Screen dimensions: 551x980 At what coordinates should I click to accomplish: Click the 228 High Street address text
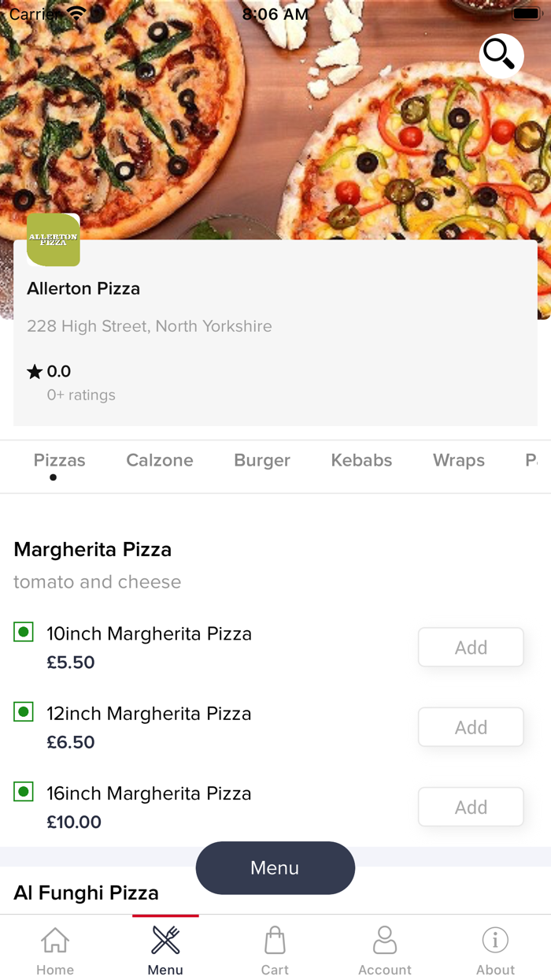(149, 325)
